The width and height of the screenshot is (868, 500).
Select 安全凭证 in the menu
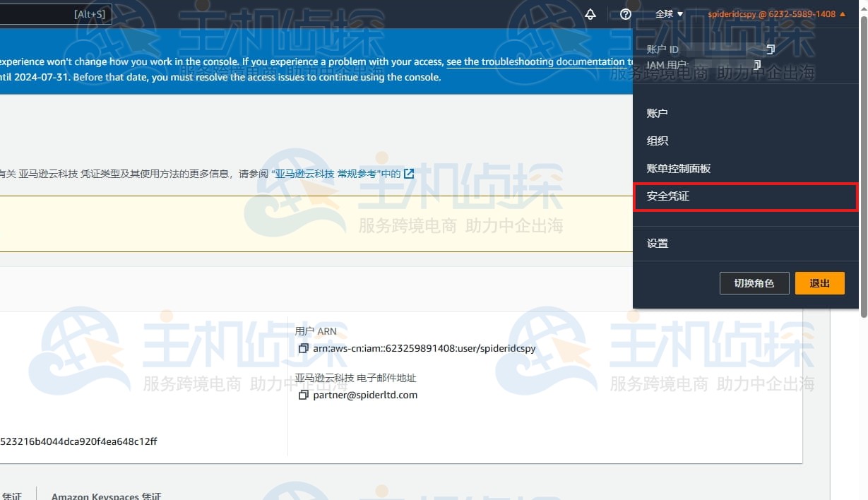[667, 196]
